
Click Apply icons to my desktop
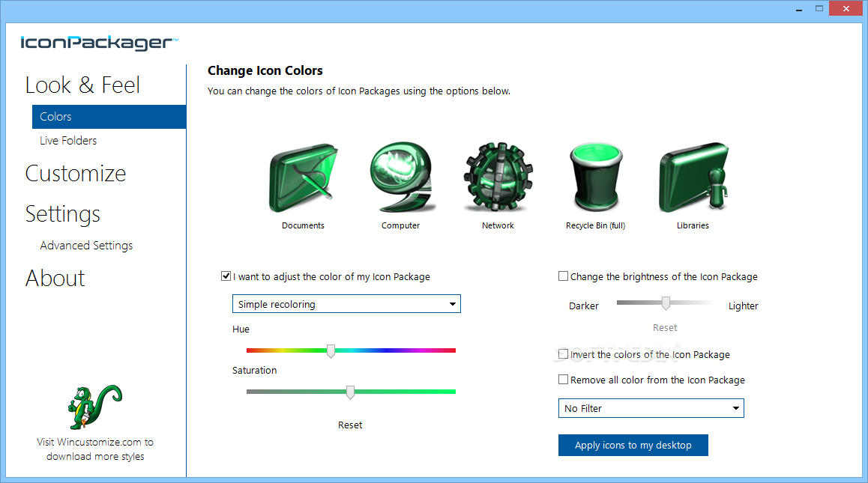click(633, 446)
